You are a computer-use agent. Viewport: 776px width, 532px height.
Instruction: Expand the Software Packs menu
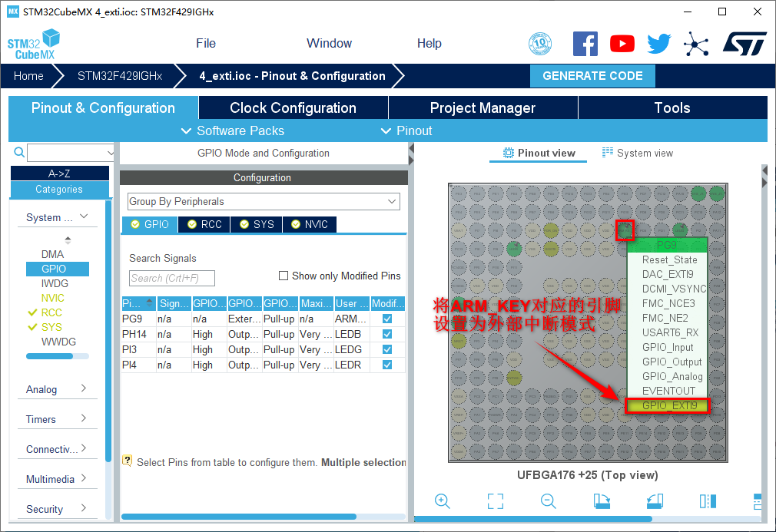tap(232, 131)
